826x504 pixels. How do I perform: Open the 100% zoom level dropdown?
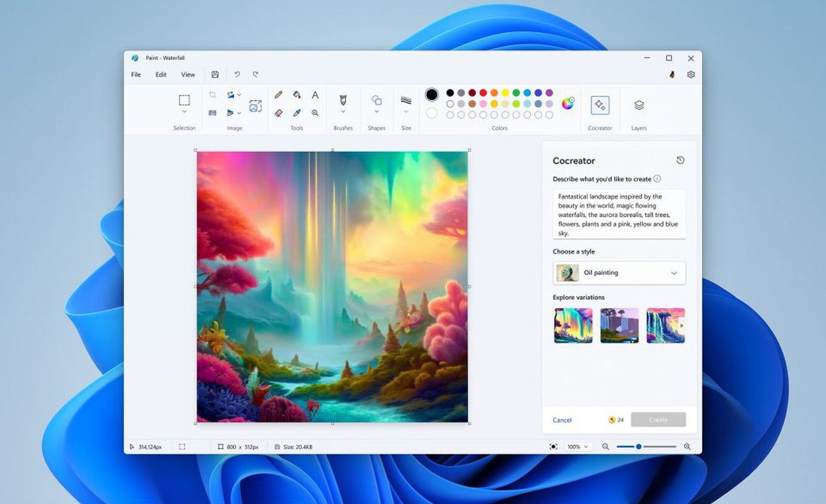click(x=578, y=447)
